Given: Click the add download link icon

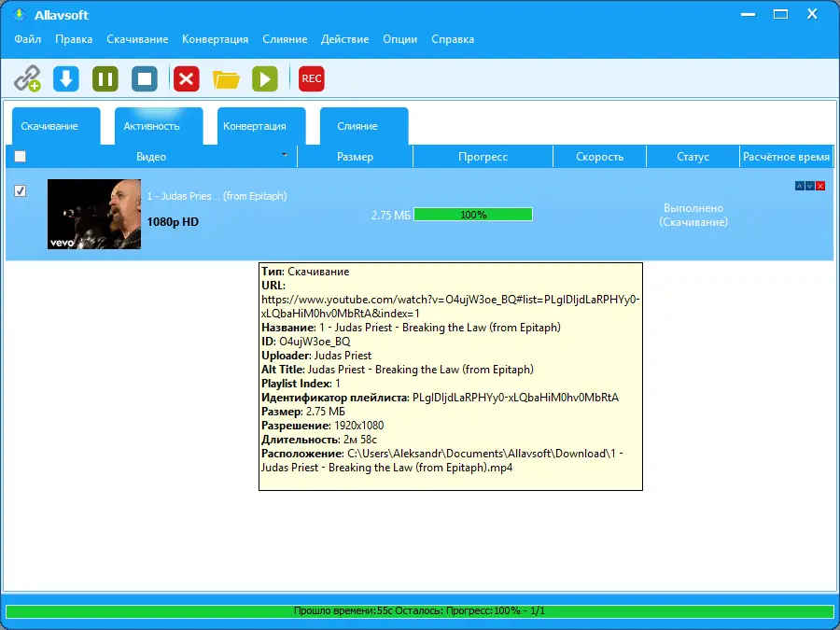Looking at the screenshot, I should [26, 78].
